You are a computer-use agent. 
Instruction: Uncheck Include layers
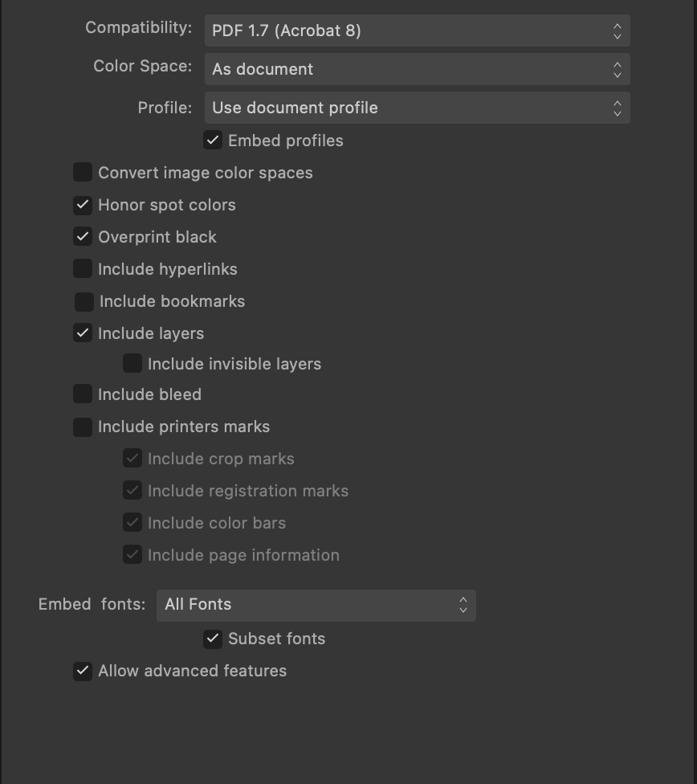pos(83,333)
